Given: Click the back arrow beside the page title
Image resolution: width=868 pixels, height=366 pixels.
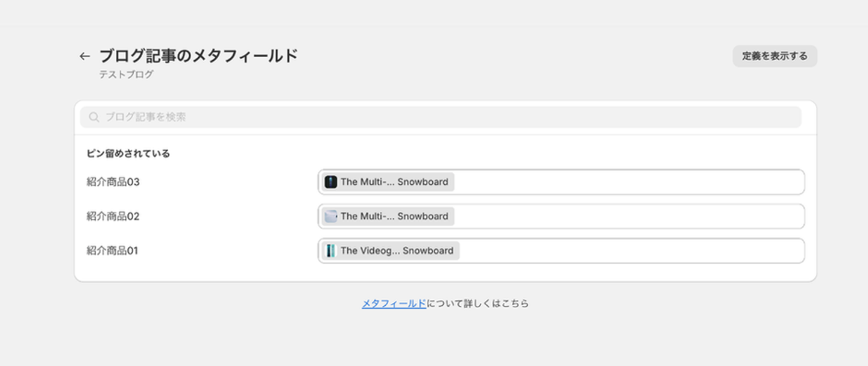Looking at the screenshot, I should click(x=84, y=57).
